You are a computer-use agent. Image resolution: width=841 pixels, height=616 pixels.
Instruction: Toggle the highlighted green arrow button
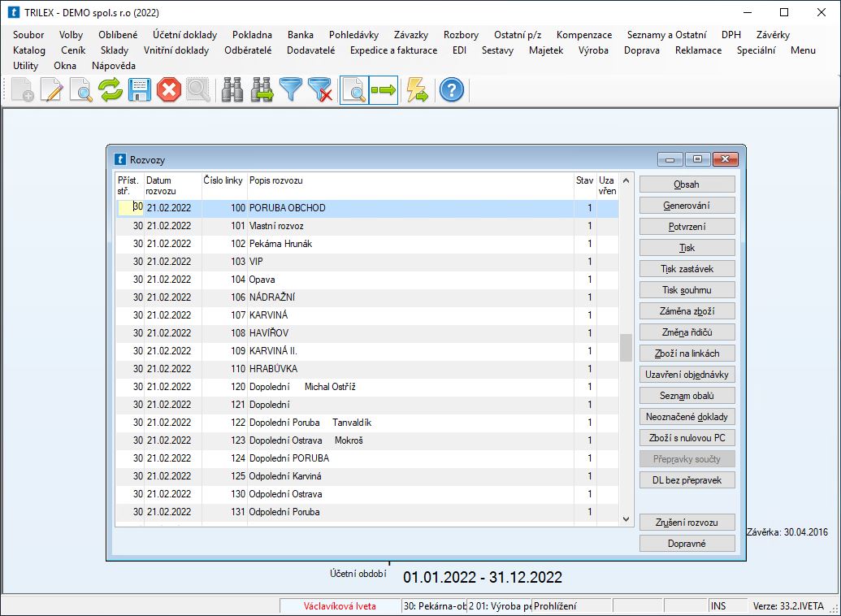(384, 90)
